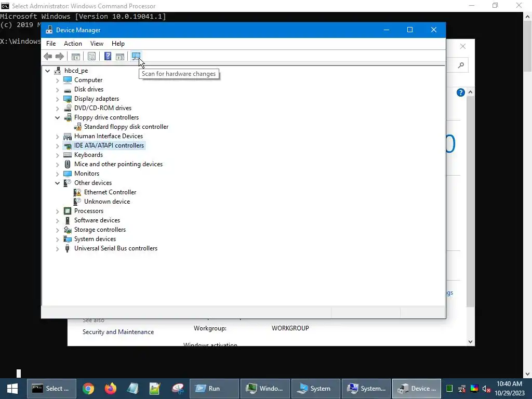Click the Display adapters category icon

pyautogui.click(x=68, y=99)
